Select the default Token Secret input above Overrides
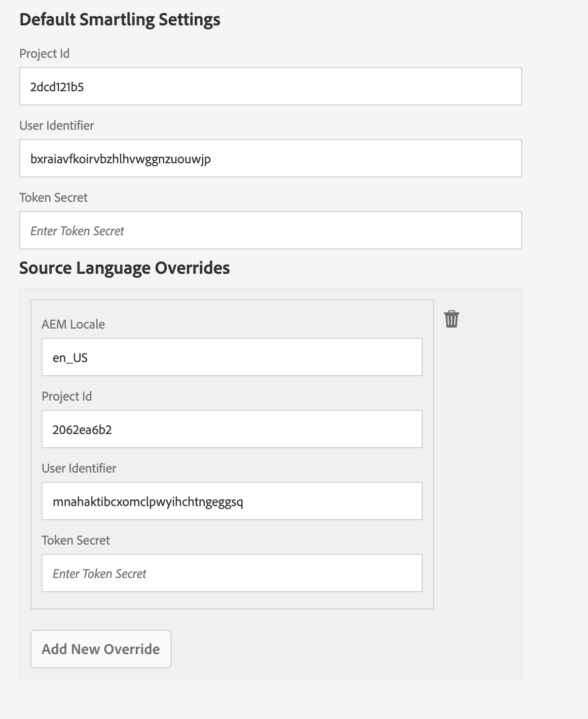Image resolution: width=588 pixels, height=719 pixels. (270, 231)
